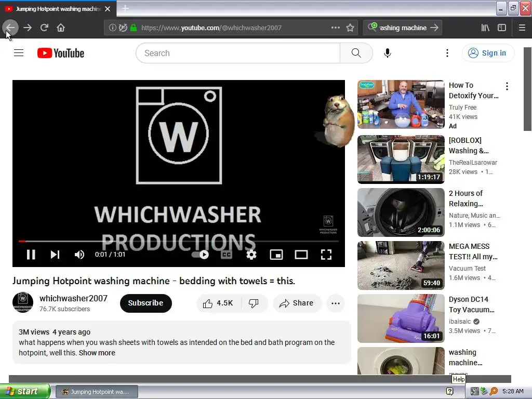Bookmark this page with the star icon

pyautogui.click(x=350, y=28)
